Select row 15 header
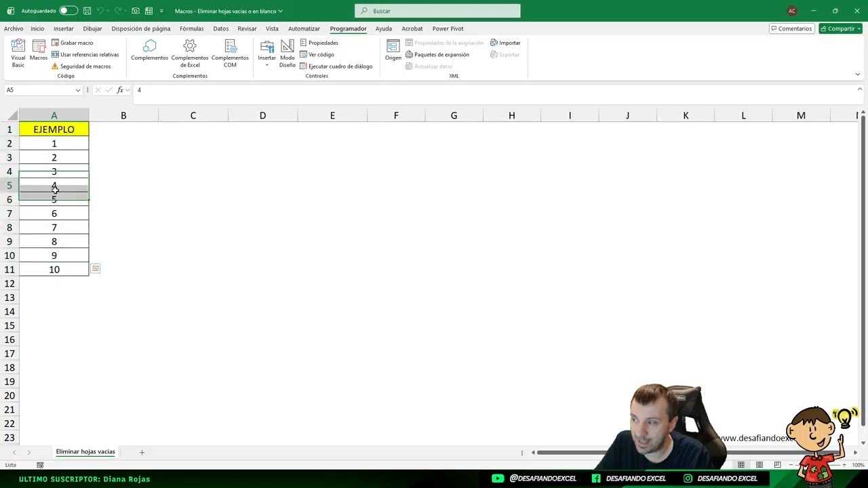868x488 pixels. click(9, 326)
